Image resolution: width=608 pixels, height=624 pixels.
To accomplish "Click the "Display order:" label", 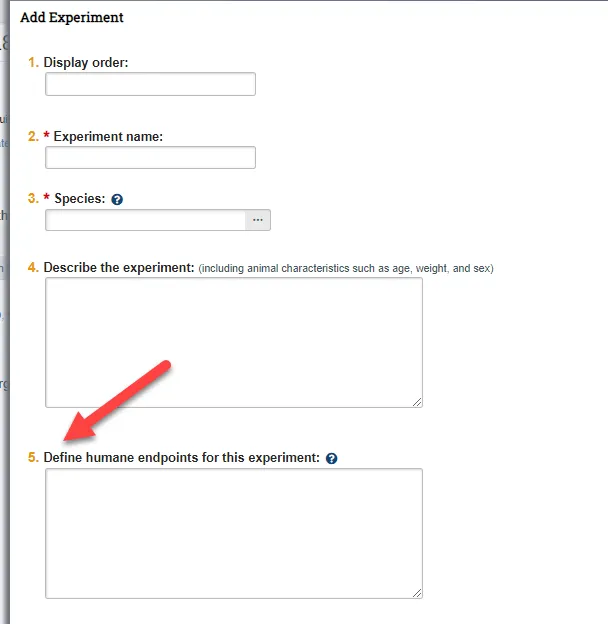I will [x=86, y=63].
